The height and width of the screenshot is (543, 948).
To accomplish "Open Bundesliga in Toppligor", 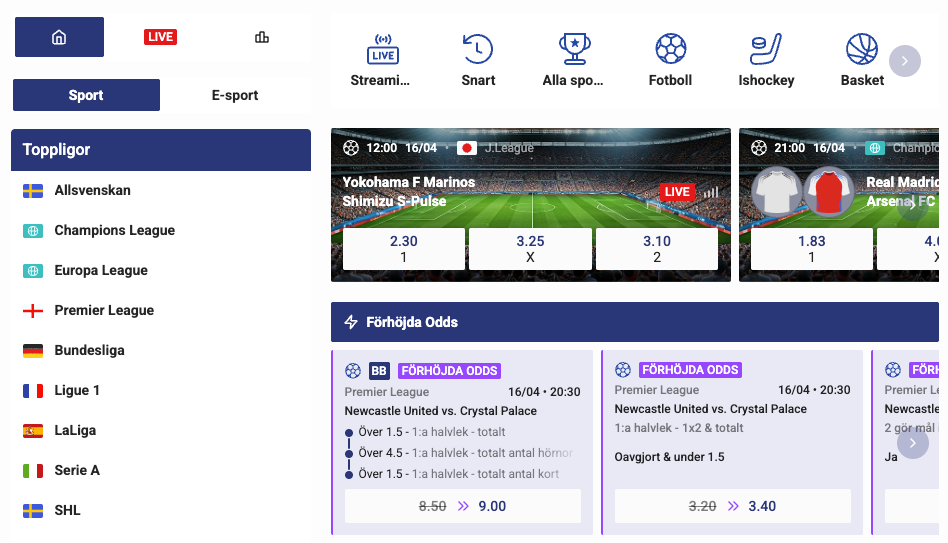I will pyautogui.click(x=161, y=350).
